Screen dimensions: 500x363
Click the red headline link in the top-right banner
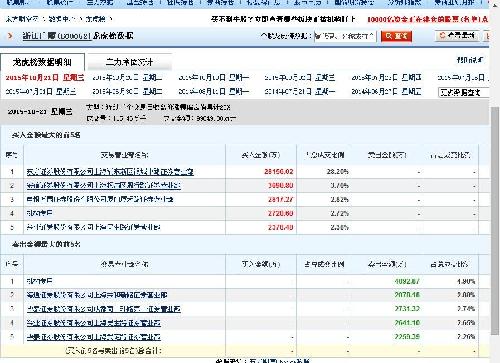(428, 19)
